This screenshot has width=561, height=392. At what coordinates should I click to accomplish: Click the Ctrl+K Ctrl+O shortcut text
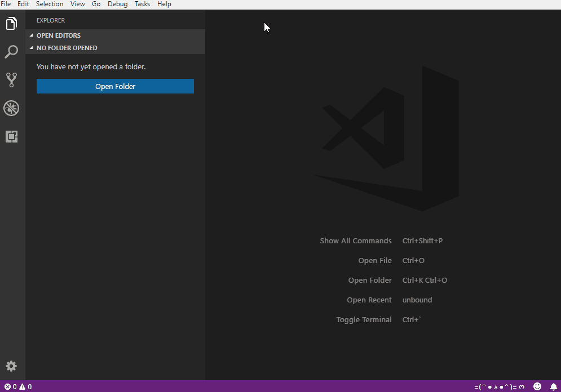pos(425,280)
